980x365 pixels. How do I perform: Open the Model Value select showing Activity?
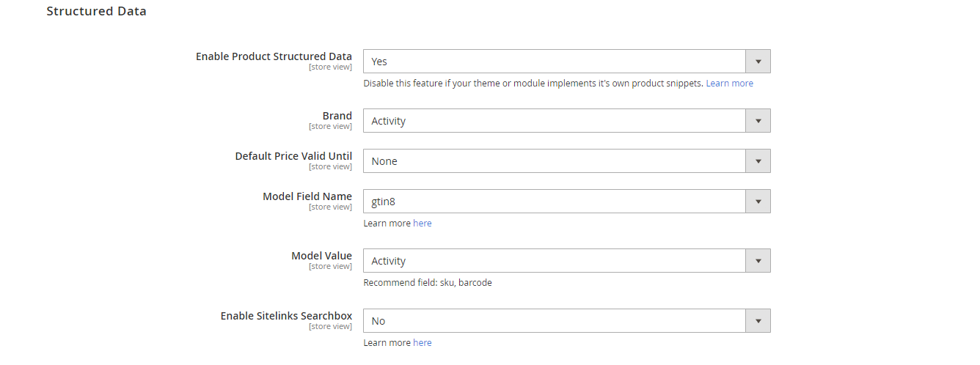click(554, 261)
